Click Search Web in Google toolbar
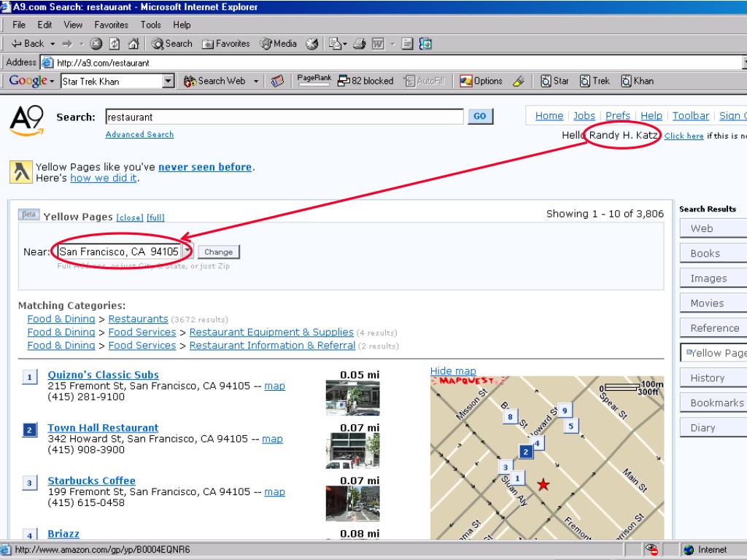The image size is (747, 560). (215, 81)
